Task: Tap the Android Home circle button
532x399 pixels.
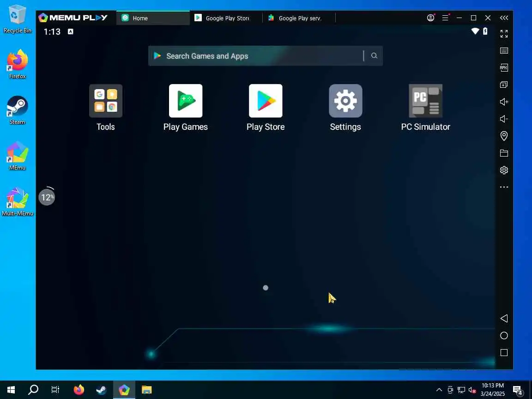Action: click(x=504, y=336)
